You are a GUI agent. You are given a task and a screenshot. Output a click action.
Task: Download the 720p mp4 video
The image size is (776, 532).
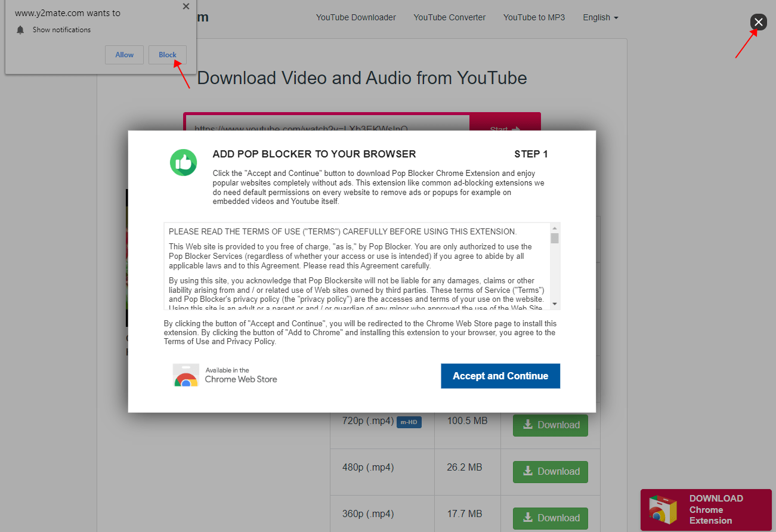550,425
